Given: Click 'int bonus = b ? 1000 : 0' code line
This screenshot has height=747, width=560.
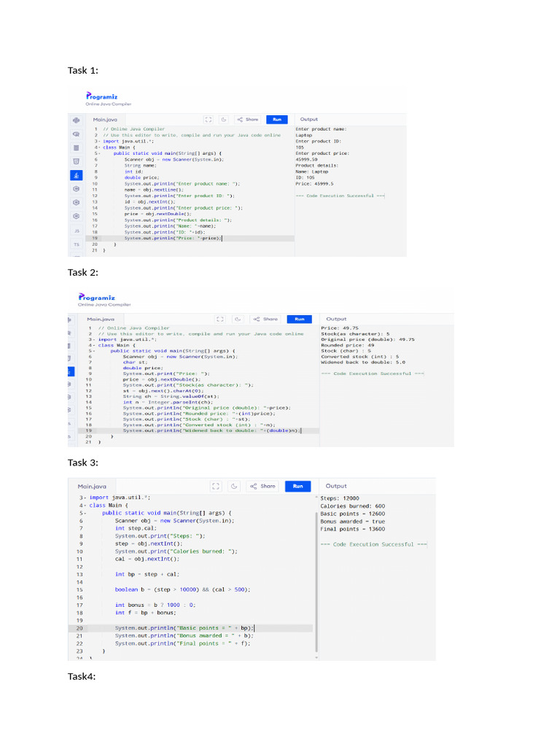Looking at the screenshot, I should point(155,605).
